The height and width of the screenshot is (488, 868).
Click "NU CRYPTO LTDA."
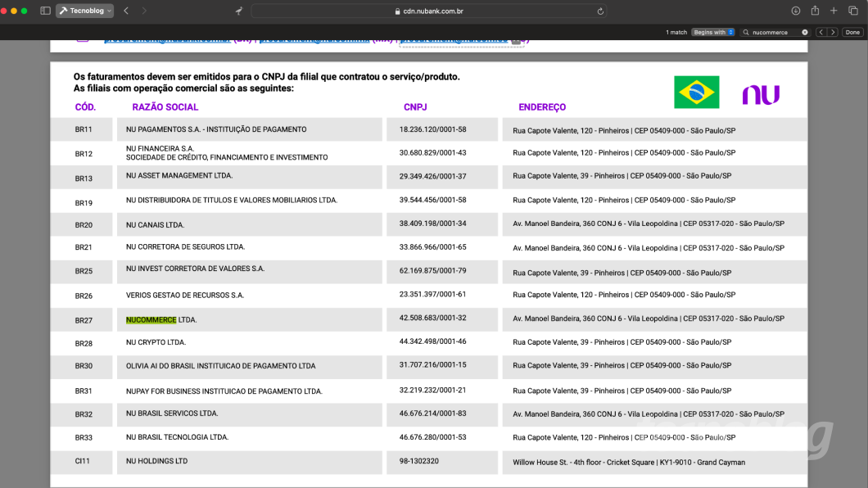pyautogui.click(x=156, y=342)
